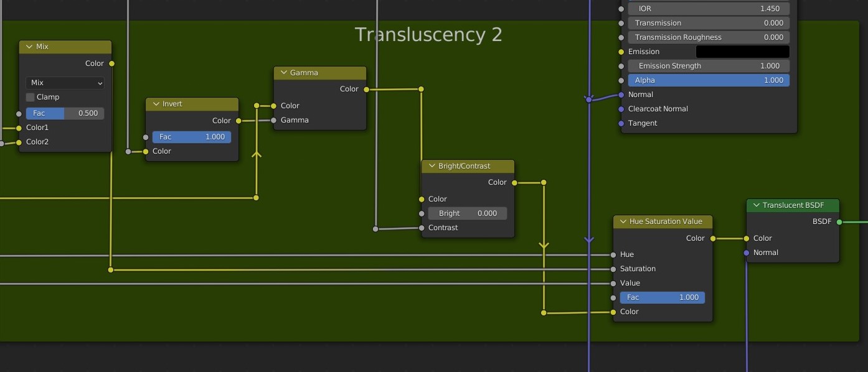Click the Transmission Roughness field
Screen dimensions: 868x372
click(708, 37)
